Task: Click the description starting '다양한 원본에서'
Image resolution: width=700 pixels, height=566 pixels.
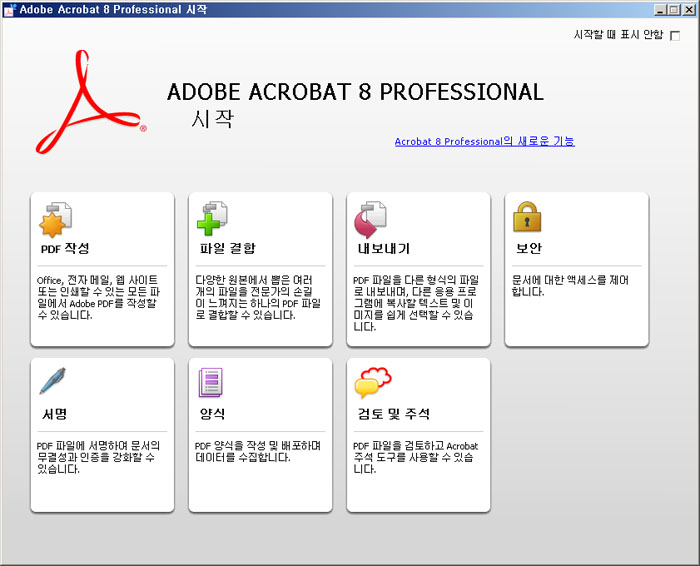Action: point(258,297)
